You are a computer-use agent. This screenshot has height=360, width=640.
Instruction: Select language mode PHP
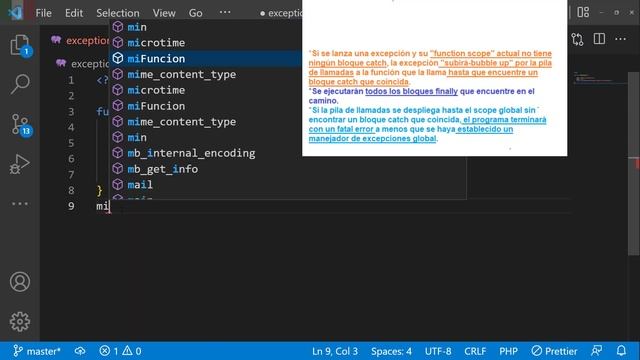click(x=508, y=351)
